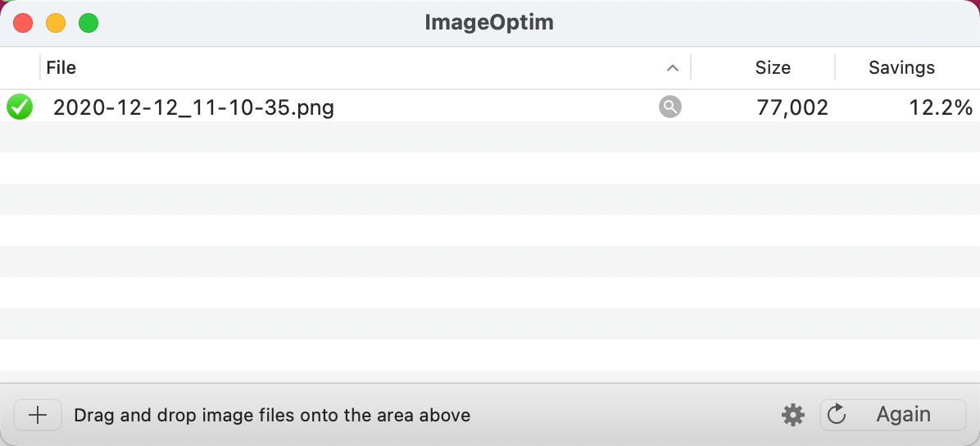Click the empty drop area below the file
Image resolution: width=980 pixels, height=446 pixels.
click(x=490, y=252)
